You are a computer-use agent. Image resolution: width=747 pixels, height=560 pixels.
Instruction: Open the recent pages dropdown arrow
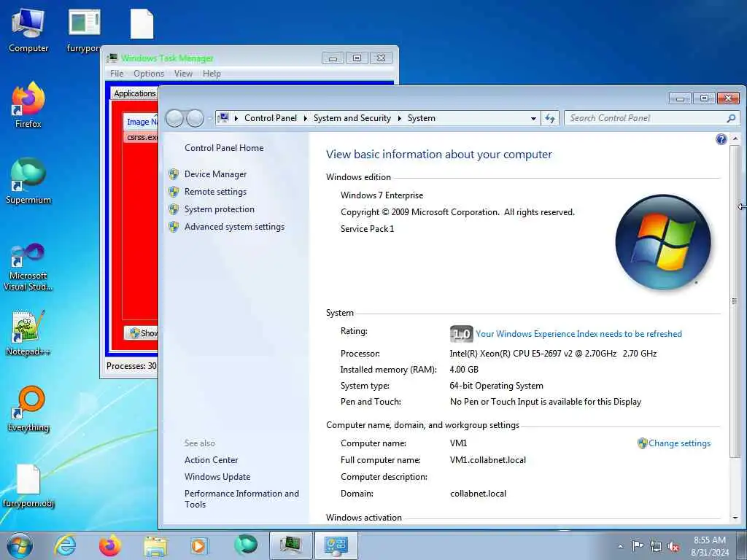tap(209, 118)
